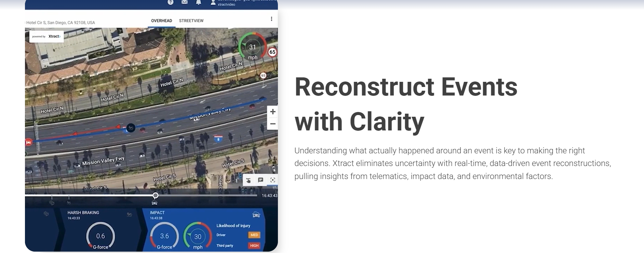Zoom out the map with minus button
This screenshot has width=644, height=253.
272,124
